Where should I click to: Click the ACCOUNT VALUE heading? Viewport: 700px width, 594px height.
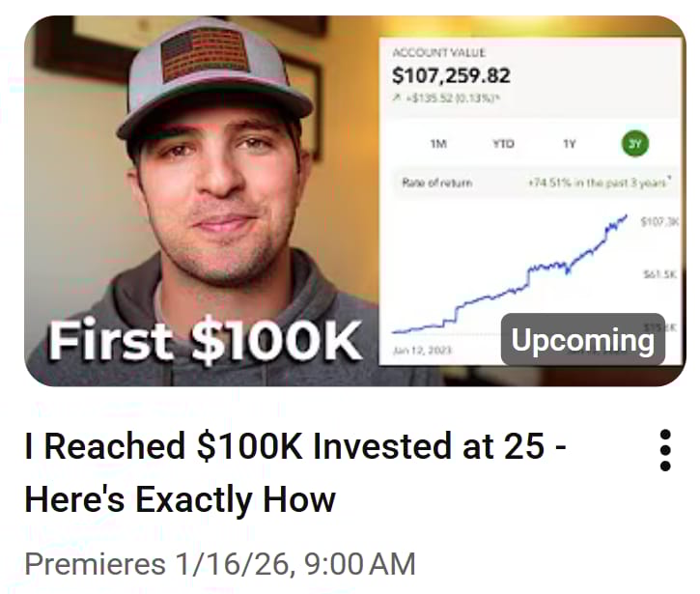pos(438,53)
